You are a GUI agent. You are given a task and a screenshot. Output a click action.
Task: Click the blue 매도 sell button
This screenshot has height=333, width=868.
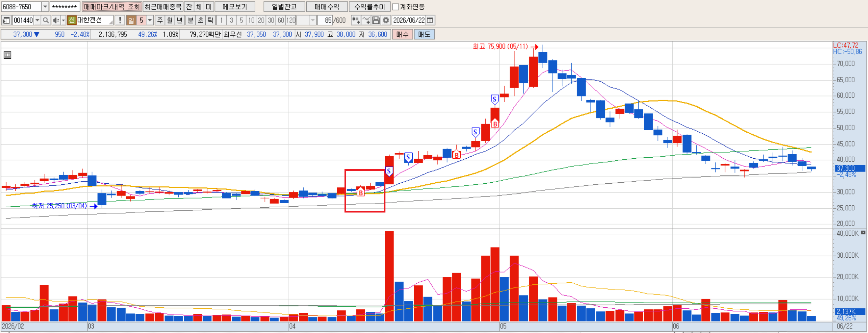coord(424,34)
